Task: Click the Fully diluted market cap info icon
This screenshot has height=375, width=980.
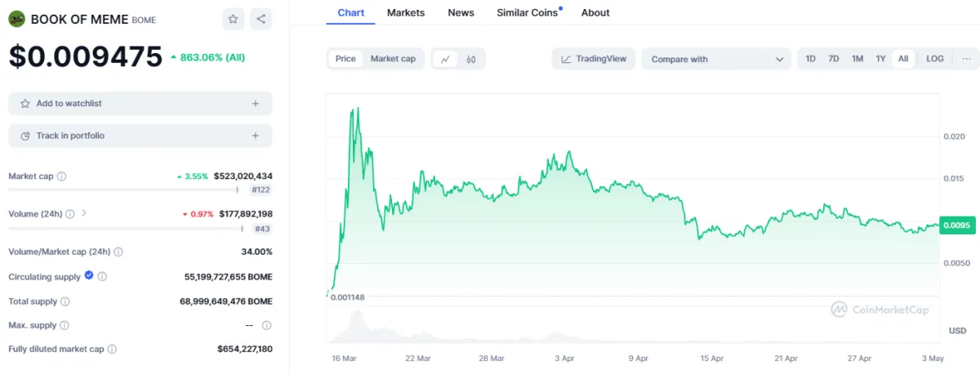Action: click(112, 349)
